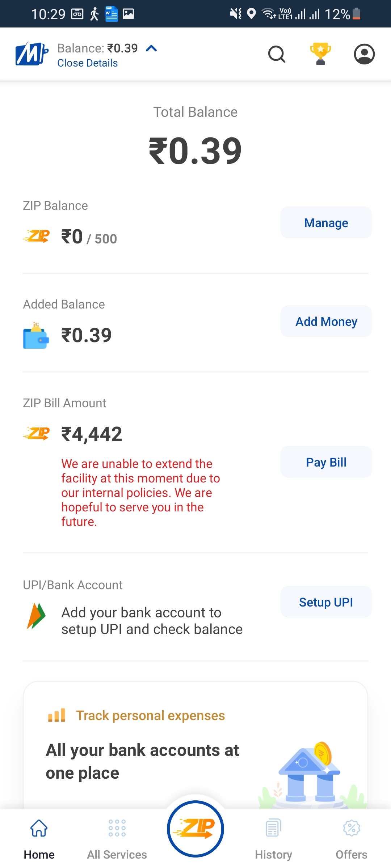Tap Pay Bill for the ZIP bill
This screenshot has height=868, width=391.
[326, 462]
